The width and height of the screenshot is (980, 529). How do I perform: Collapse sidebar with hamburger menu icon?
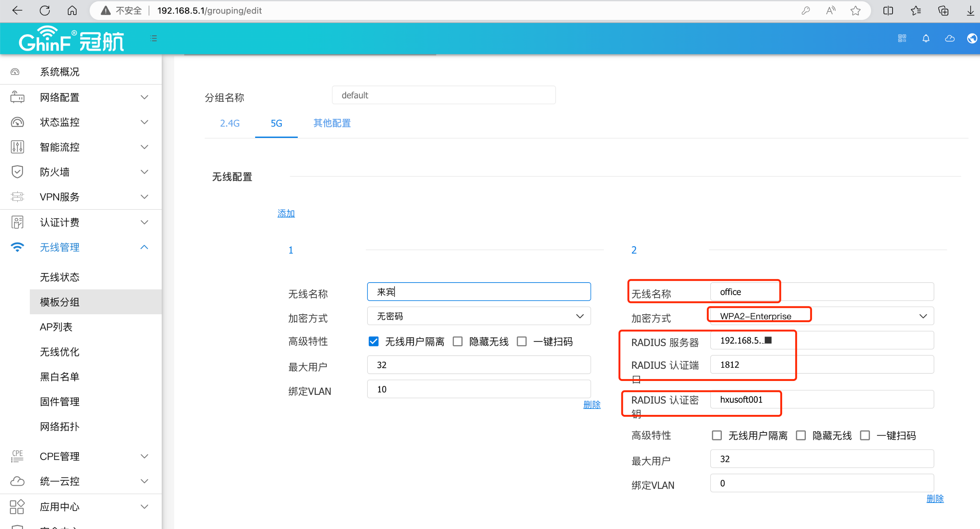[153, 38]
